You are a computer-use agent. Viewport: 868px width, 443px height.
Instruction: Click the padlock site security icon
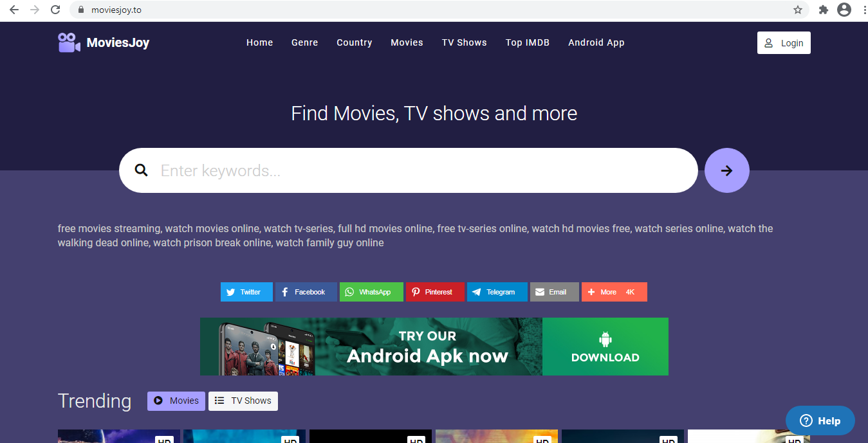tap(81, 10)
